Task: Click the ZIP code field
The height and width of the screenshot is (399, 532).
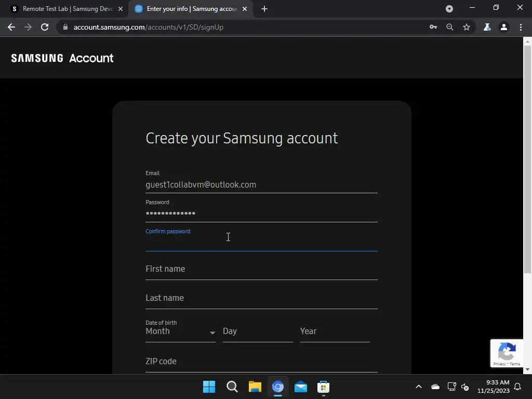Action: click(261, 362)
